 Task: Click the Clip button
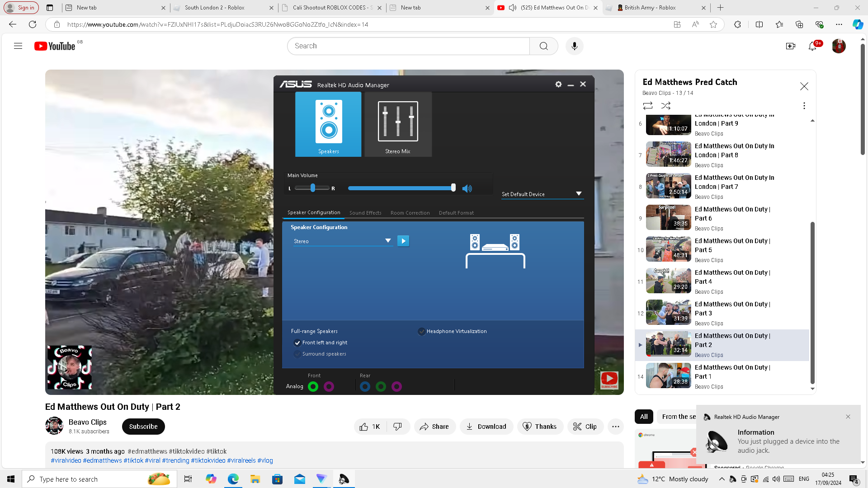coord(585,427)
